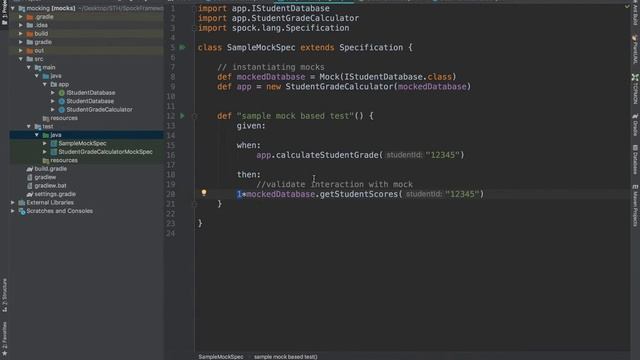Click the StudentGradeCalculatorMockSpec file icon
The height and width of the screenshot is (360, 640).
coord(53,152)
